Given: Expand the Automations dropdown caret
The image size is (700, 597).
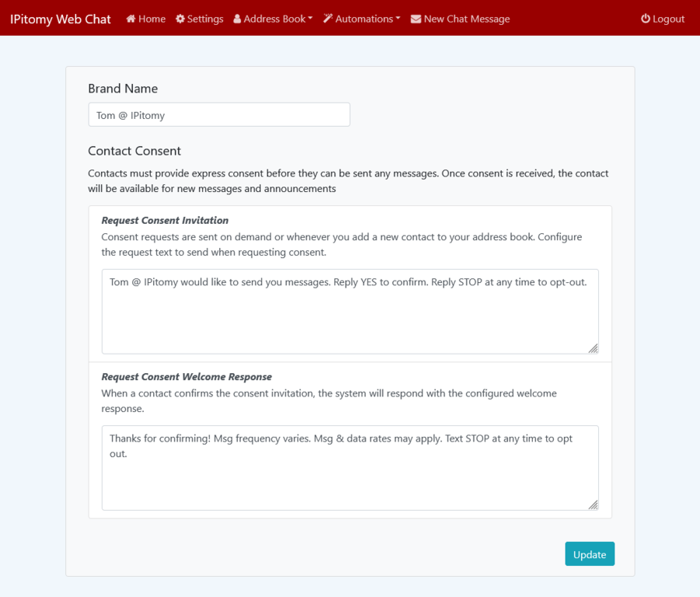Looking at the screenshot, I should coord(398,19).
